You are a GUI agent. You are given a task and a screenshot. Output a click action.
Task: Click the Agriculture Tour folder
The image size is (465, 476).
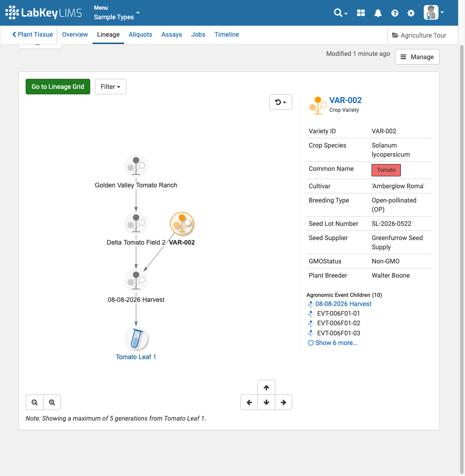pyautogui.click(x=419, y=35)
